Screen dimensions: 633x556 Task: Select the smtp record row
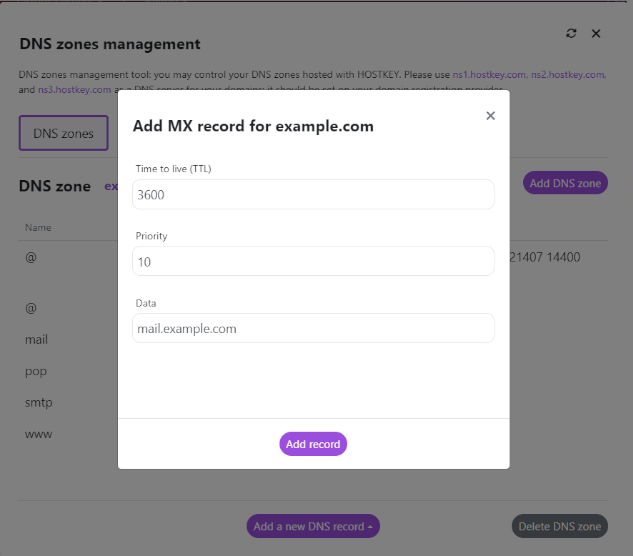pos(38,403)
